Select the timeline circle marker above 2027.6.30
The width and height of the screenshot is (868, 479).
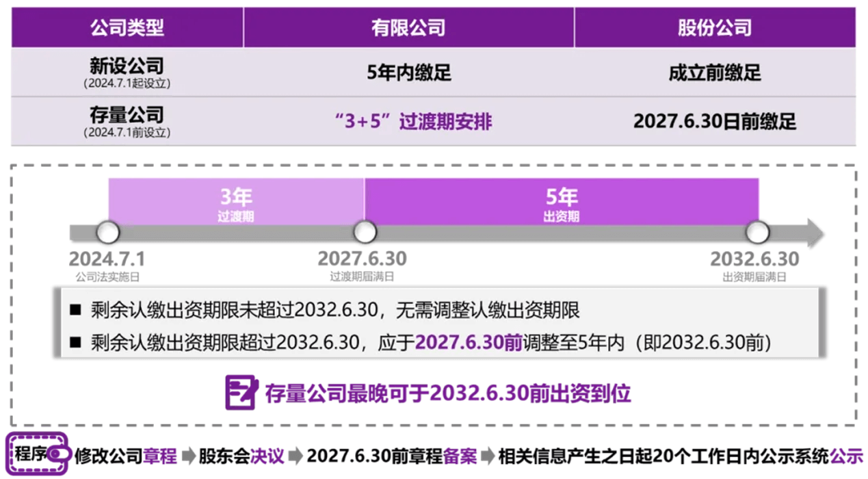pos(365,233)
